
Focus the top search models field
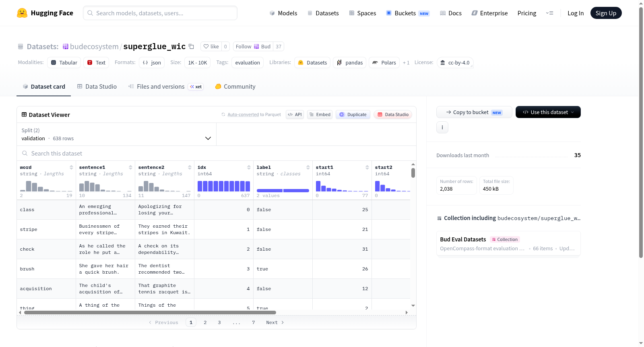pyautogui.click(x=160, y=13)
